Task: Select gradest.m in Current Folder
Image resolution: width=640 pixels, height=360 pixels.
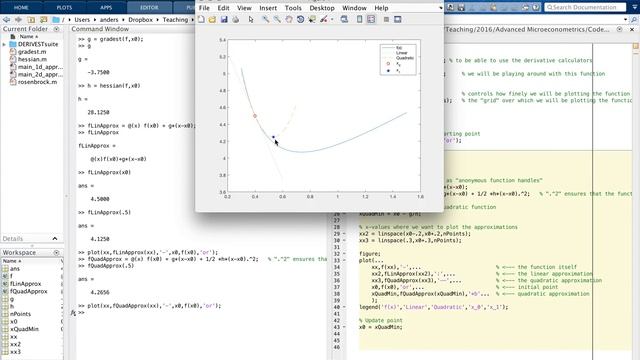Action: [x=32, y=52]
